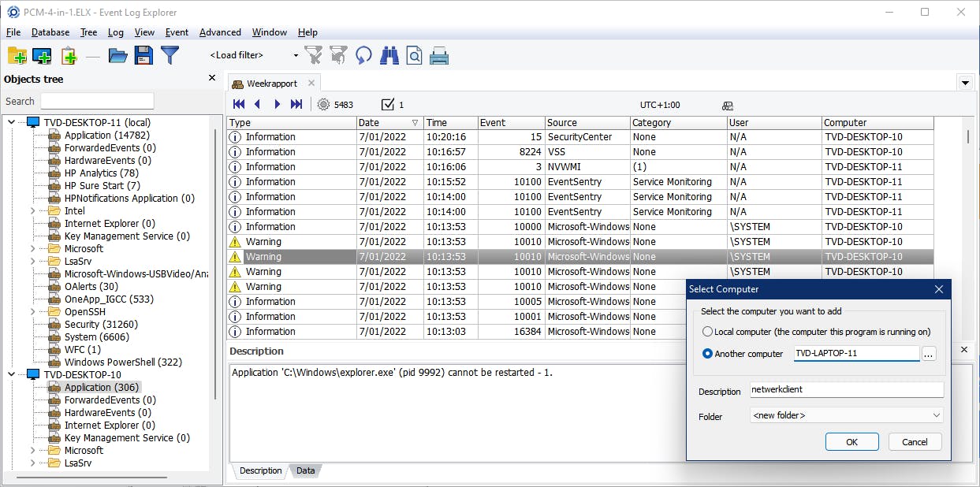The height and width of the screenshot is (487, 980).
Task: Click the add computer toolbar icon
Action: tap(42, 55)
